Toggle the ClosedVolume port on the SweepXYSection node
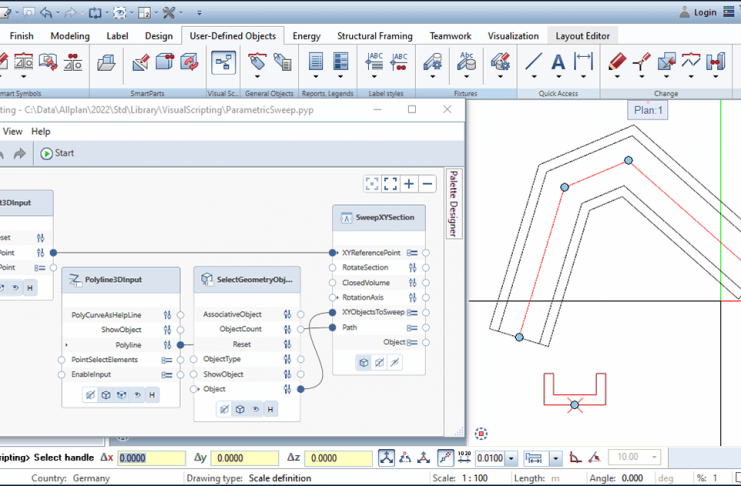The height and width of the screenshot is (486, 741). tap(412, 283)
